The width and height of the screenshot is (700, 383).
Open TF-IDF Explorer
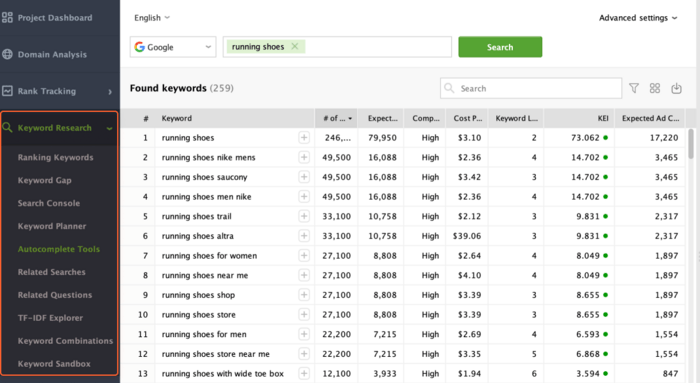pyautogui.click(x=50, y=318)
